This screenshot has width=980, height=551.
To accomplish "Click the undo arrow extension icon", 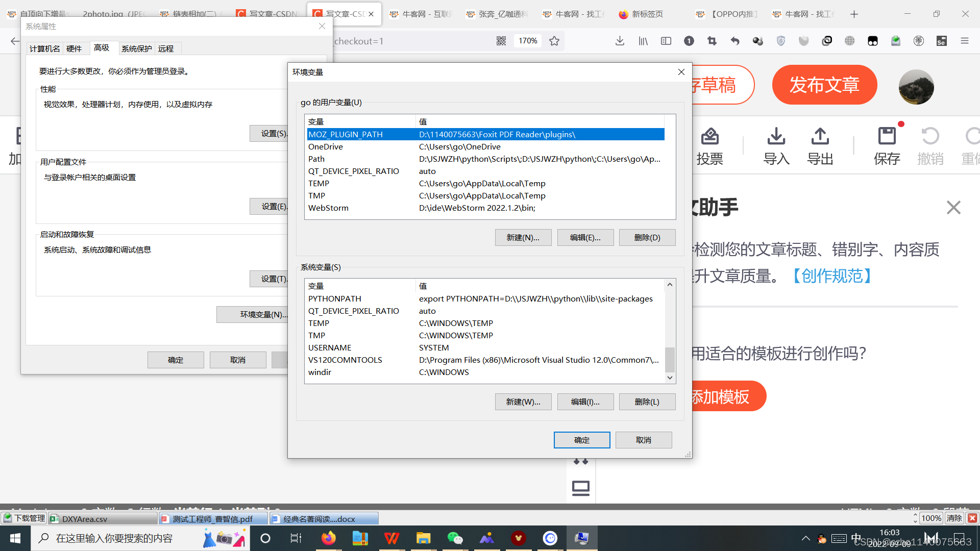I will (x=735, y=41).
